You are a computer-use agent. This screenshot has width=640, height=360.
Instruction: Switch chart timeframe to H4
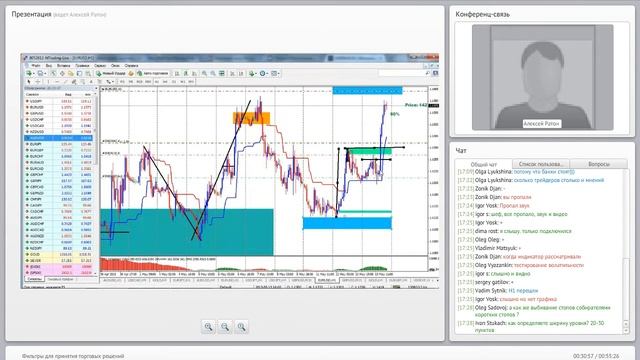pyautogui.click(x=165, y=82)
